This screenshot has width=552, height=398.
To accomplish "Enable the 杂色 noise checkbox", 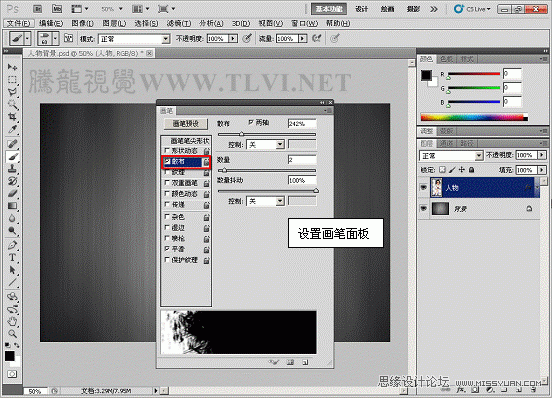I will click(x=167, y=217).
